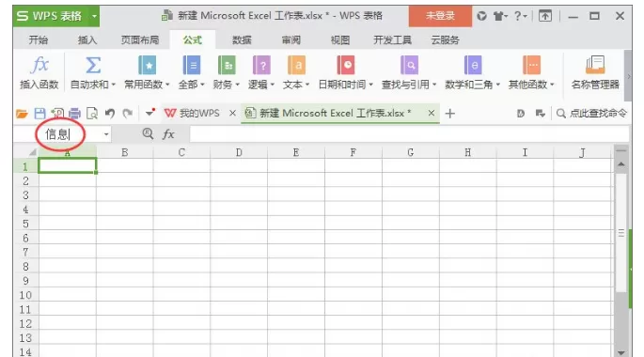This screenshot has width=644, height=357.
Task: Click the select-all corner of the grid
Action: coord(32,152)
